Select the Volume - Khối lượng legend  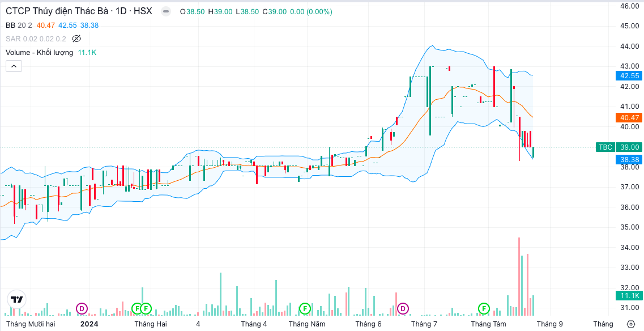click(x=40, y=53)
